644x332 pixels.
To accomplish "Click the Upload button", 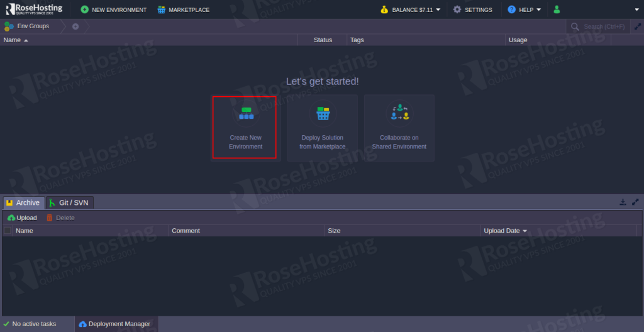I will (x=22, y=218).
